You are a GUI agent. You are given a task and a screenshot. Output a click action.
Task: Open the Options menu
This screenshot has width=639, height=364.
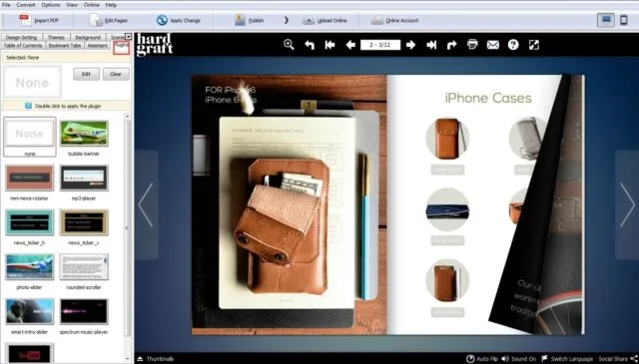click(51, 5)
